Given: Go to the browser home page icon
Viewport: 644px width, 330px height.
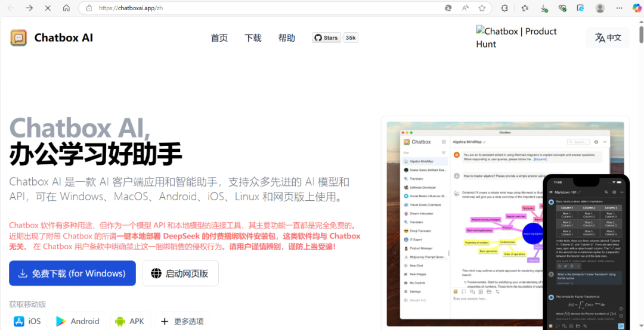Looking at the screenshot, I should point(66,8).
